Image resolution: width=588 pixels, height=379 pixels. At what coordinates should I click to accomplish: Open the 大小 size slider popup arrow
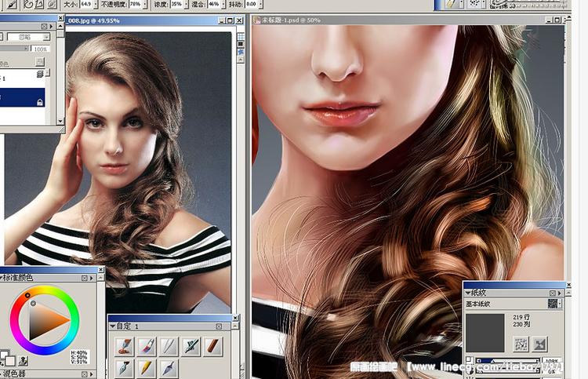tap(95, 4)
